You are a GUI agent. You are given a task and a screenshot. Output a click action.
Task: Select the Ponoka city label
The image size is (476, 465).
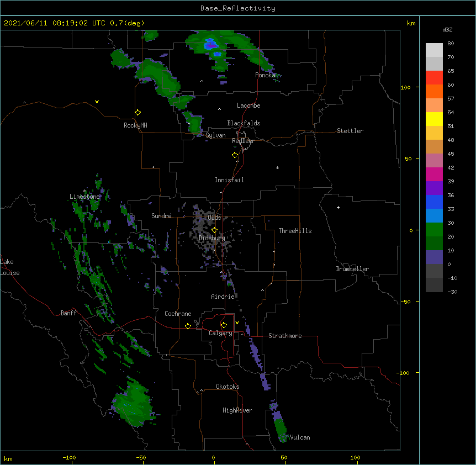[x=265, y=75]
